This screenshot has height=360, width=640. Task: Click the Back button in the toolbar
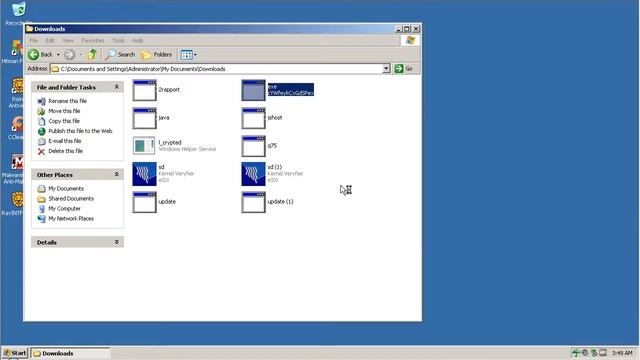(x=40, y=54)
